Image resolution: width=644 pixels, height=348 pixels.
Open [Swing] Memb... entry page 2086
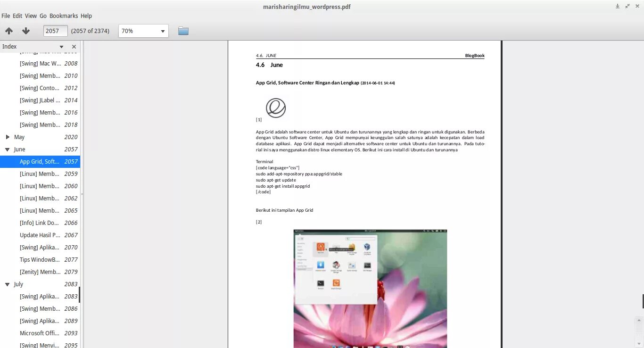click(40, 309)
